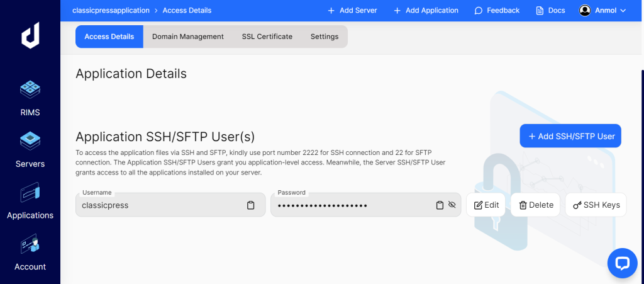The height and width of the screenshot is (284, 644).
Task: Click the classicpressapplication breadcrumb link
Action: (111, 11)
